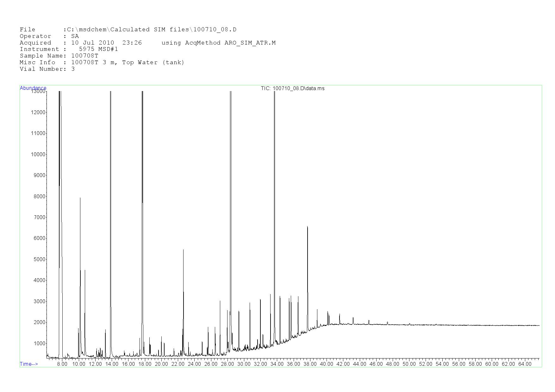Image resolution: width=555 pixels, height=392 pixels.
Task: Click the Operator SA line
Action: (49, 36)
